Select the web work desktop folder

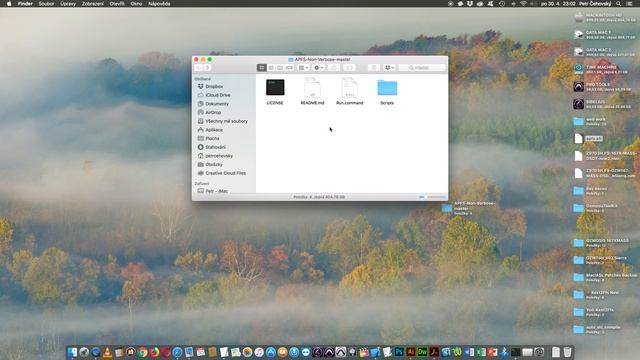[591, 121]
